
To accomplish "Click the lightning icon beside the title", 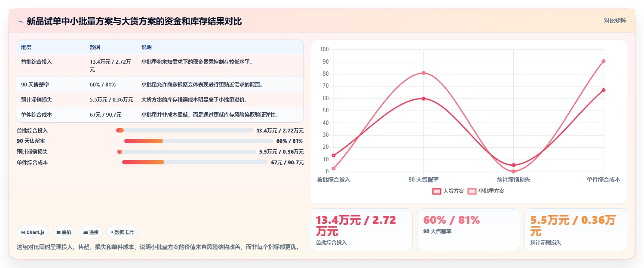I will (20, 21).
